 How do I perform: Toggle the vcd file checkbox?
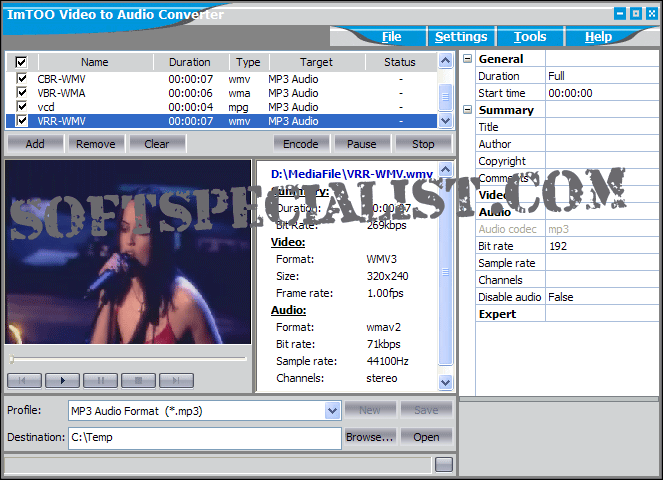click(22, 106)
